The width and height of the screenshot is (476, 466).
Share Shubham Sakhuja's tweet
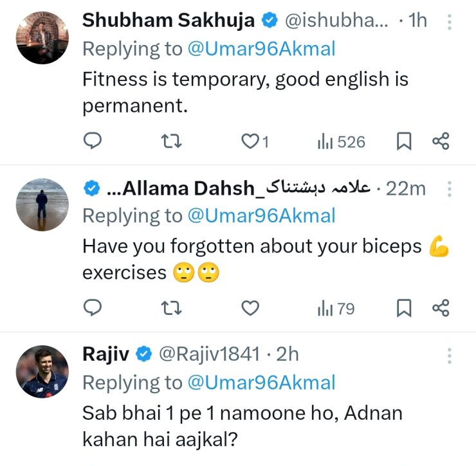click(x=441, y=141)
